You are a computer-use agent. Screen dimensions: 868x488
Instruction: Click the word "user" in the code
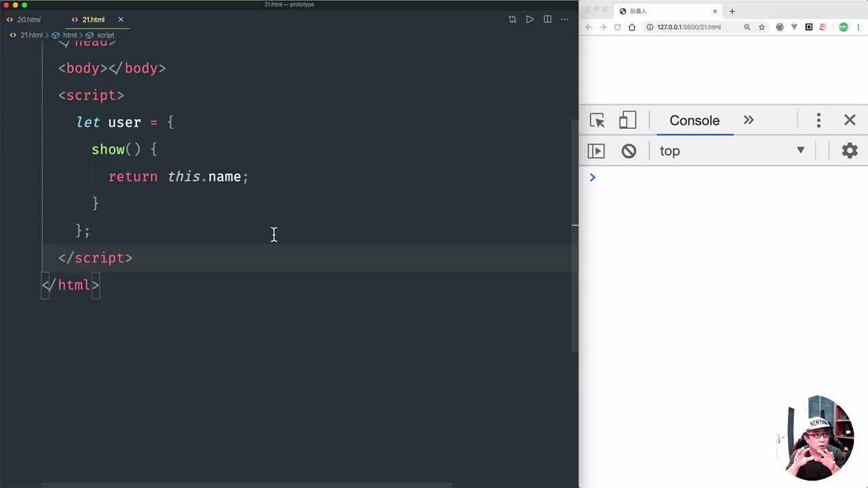(x=125, y=123)
